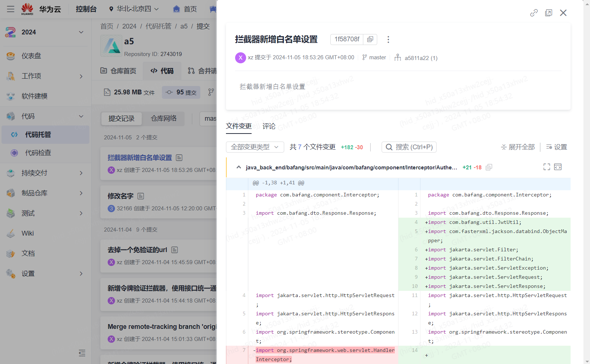The height and width of the screenshot is (364, 590).
Task: Collapse the java_back_end file diff
Action: pos(239,167)
